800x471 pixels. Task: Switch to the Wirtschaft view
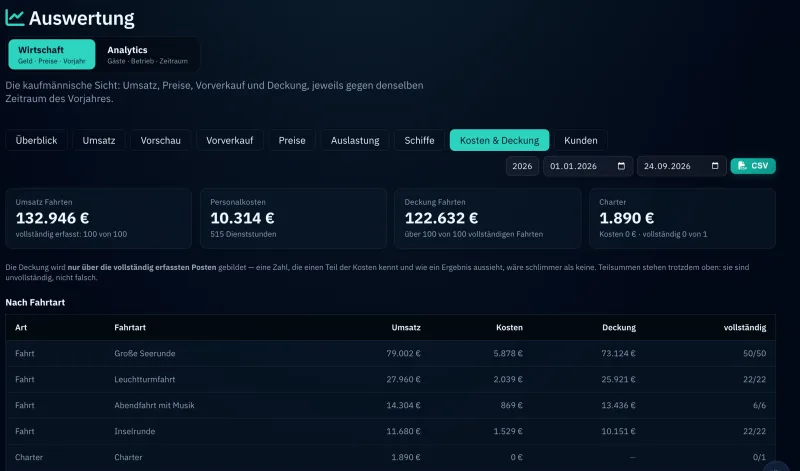click(52, 54)
